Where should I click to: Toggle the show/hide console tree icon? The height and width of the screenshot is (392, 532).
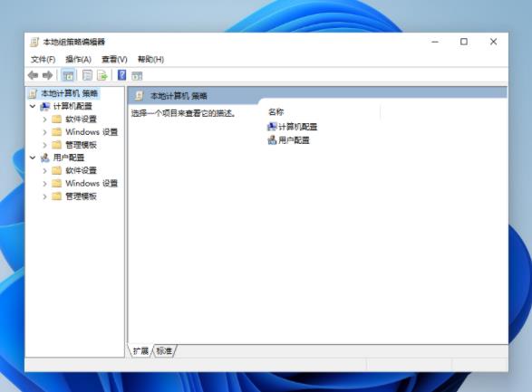(68, 75)
